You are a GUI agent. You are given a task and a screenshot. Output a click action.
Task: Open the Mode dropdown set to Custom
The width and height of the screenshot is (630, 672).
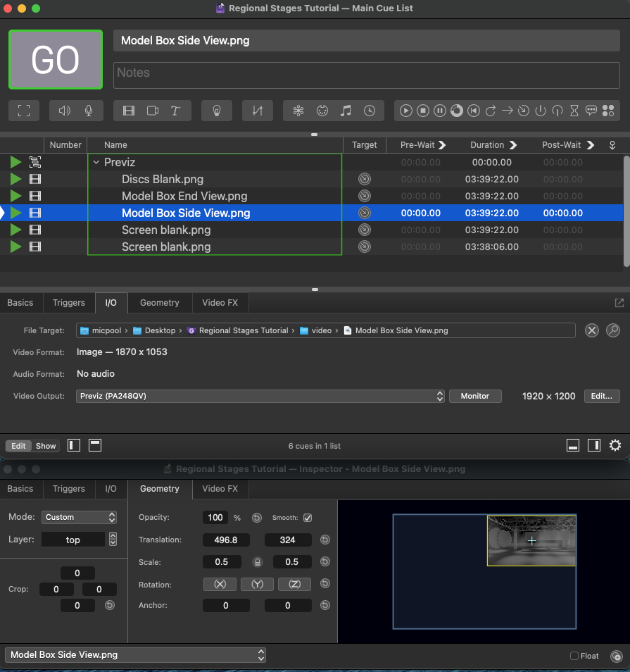click(x=79, y=517)
